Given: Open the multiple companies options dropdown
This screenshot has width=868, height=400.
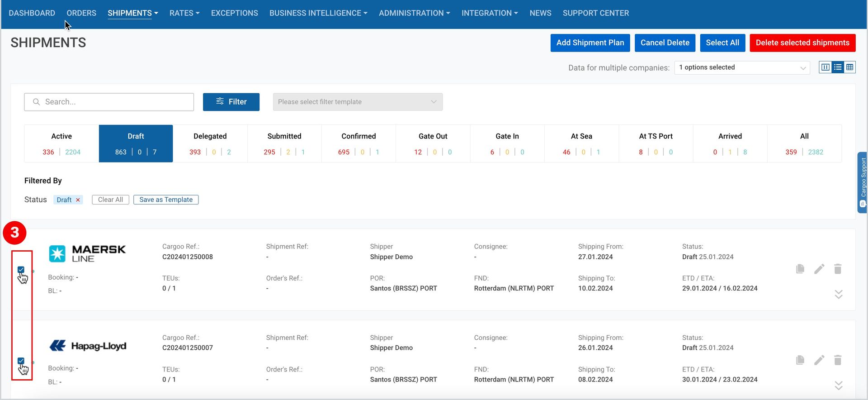Looking at the screenshot, I should pos(742,67).
